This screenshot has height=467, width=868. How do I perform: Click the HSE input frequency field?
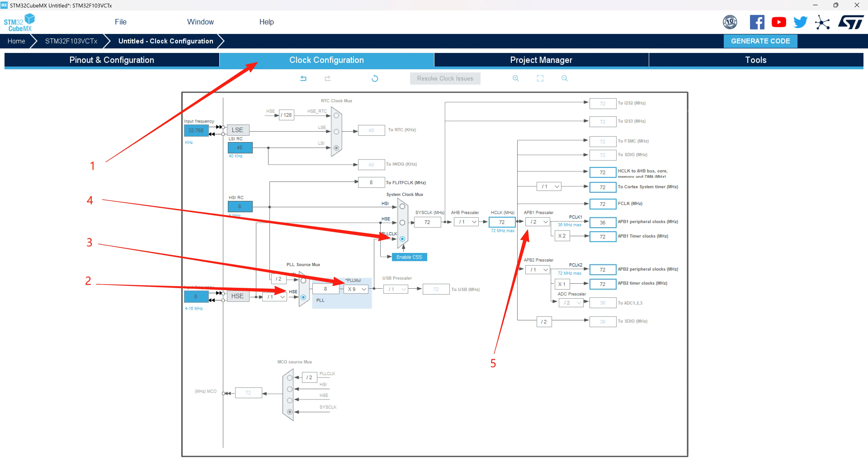click(196, 296)
